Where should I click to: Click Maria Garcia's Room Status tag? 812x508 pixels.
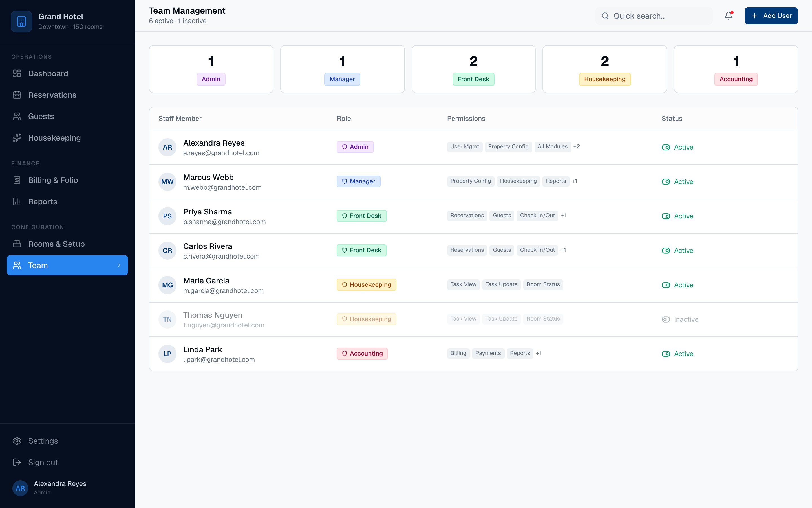(543, 284)
